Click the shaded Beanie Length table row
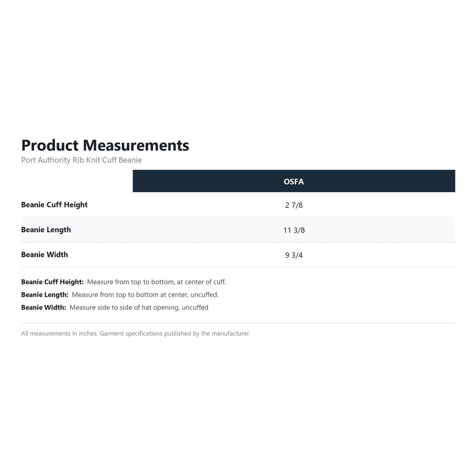The height and width of the screenshot is (476, 476). 238,230
